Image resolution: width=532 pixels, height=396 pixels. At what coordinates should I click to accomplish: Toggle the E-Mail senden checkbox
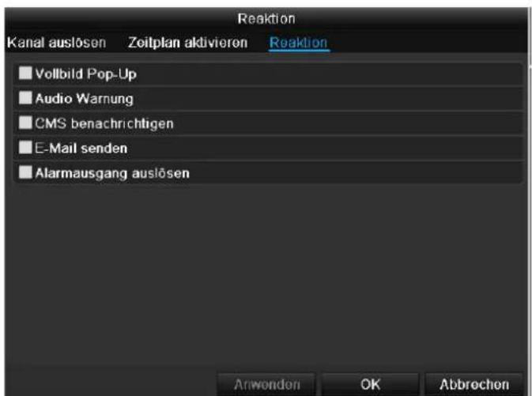click(x=25, y=147)
